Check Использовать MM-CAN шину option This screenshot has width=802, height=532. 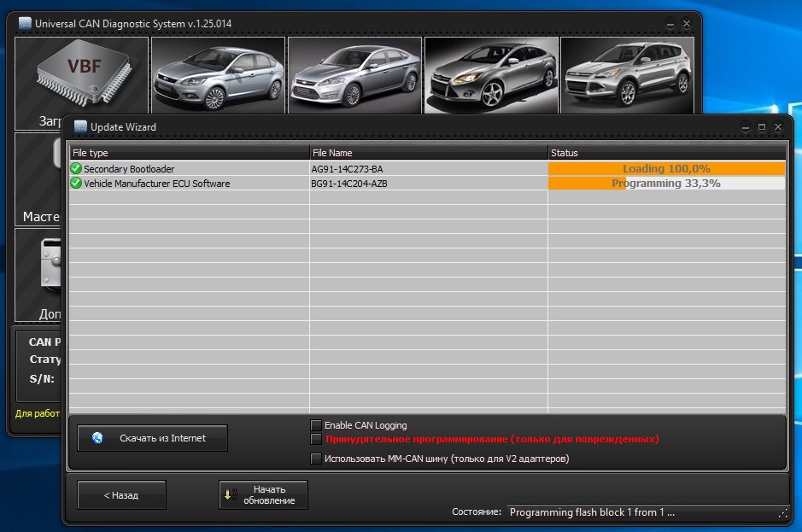tap(317, 459)
